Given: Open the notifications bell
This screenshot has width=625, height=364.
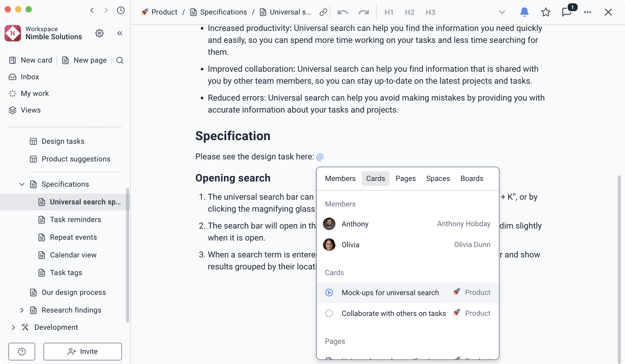Looking at the screenshot, I should coord(524,12).
